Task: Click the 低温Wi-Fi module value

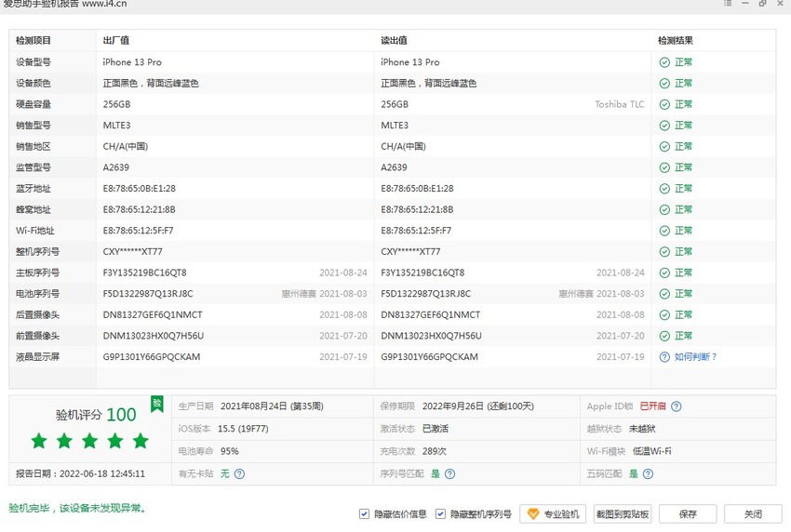Action: (x=651, y=451)
